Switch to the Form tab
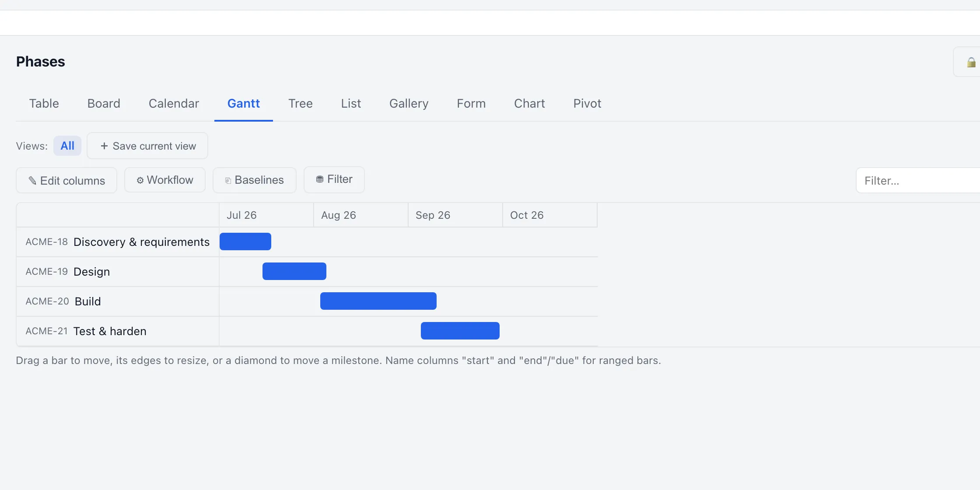 471,103
